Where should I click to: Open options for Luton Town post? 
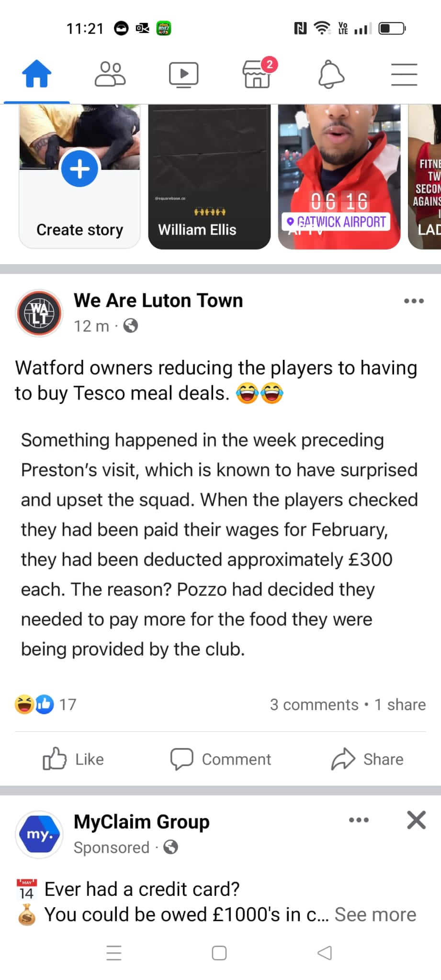tap(414, 301)
